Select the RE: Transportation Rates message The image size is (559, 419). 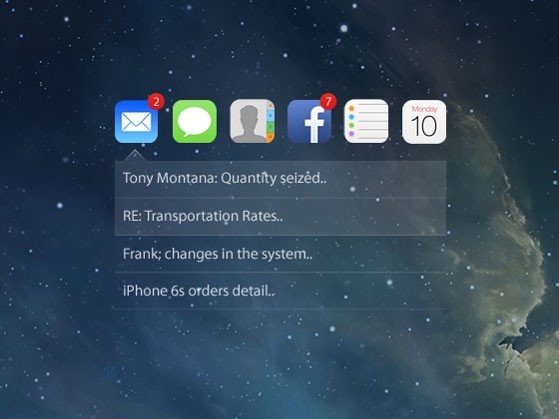click(x=280, y=216)
